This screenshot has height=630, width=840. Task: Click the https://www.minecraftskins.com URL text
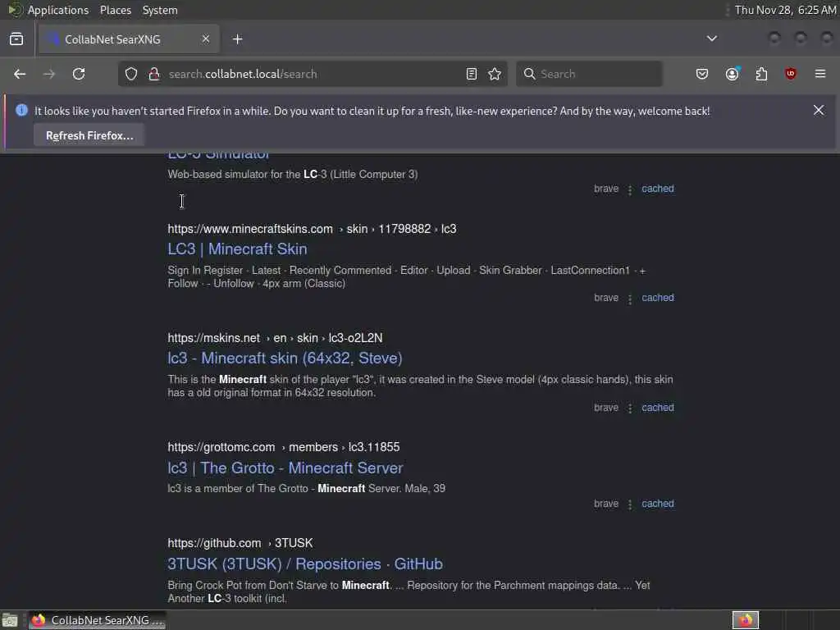coord(250,229)
